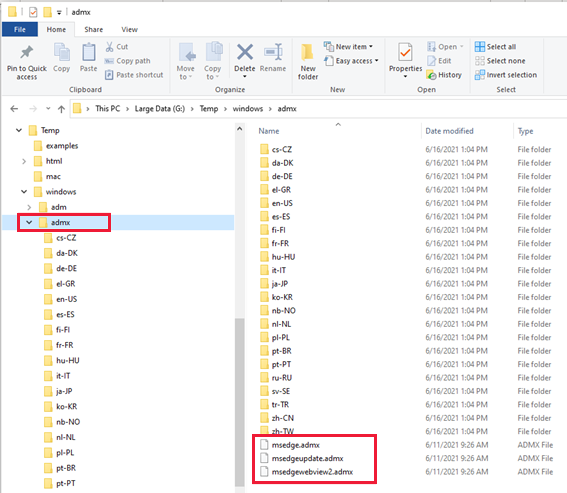Select the Cut scissors command
Screen dimensions: 567x493
pyautogui.click(x=116, y=47)
